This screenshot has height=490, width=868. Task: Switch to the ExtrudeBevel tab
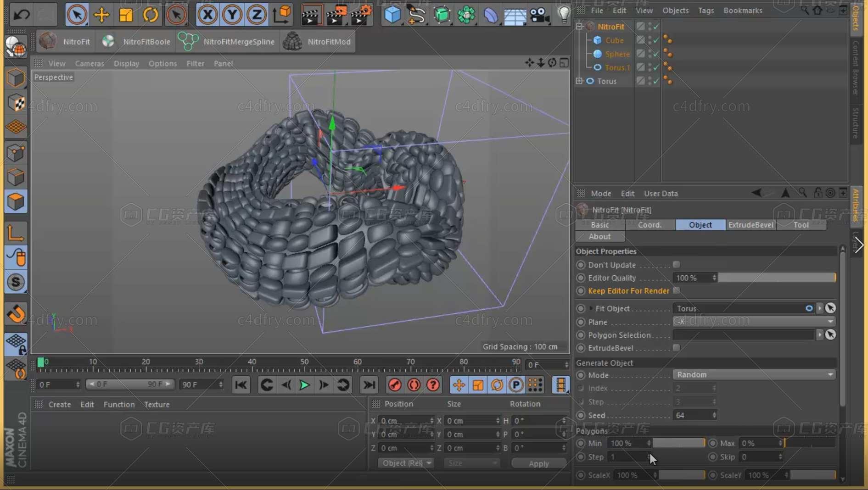(x=750, y=224)
